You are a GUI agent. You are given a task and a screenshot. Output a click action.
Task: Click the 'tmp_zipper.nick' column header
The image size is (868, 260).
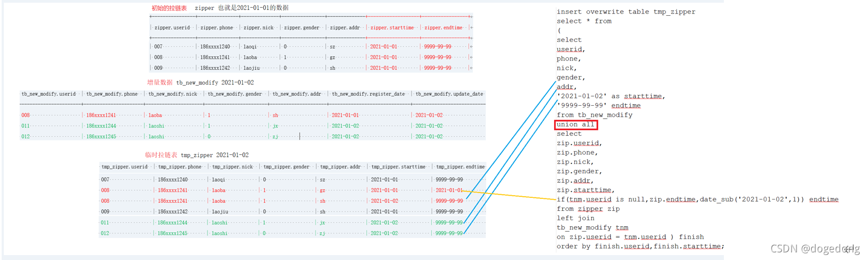[x=233, y=167]
